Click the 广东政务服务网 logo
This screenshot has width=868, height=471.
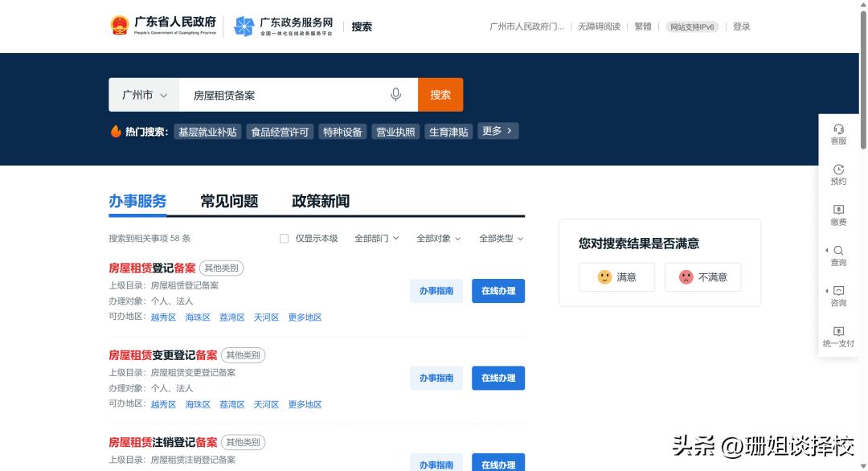click(283, 25)
